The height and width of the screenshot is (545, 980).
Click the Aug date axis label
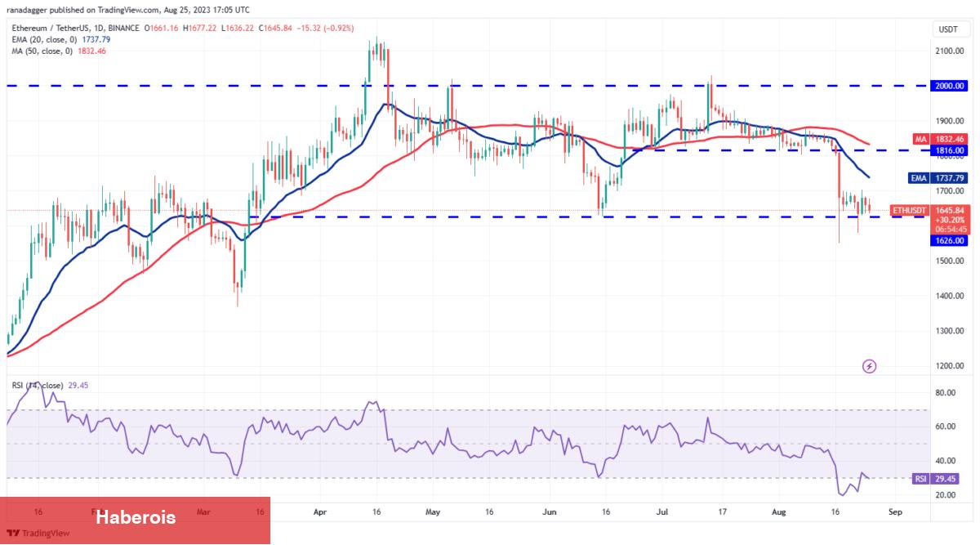[778, 511]
